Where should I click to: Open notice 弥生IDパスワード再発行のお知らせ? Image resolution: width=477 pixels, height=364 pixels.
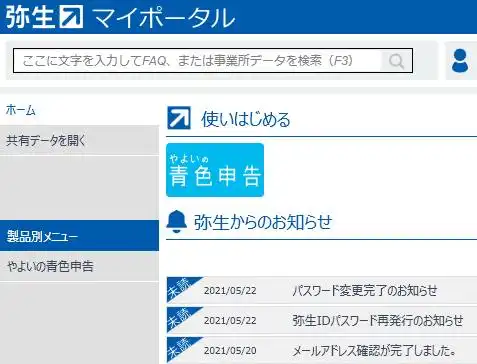[378, 320]
